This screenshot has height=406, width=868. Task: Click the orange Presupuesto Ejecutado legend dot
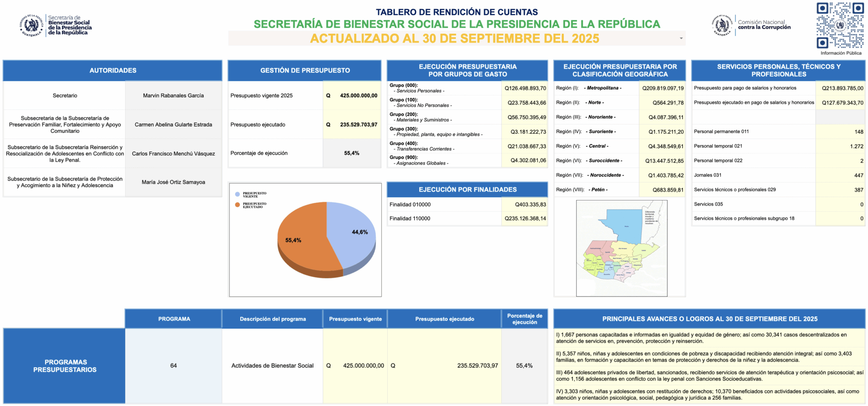[x=237, y=205]
